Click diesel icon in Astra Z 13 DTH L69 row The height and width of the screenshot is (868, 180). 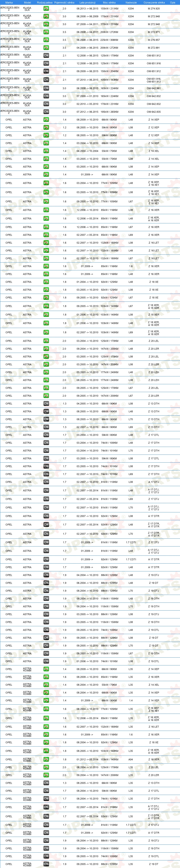(46, 427)
